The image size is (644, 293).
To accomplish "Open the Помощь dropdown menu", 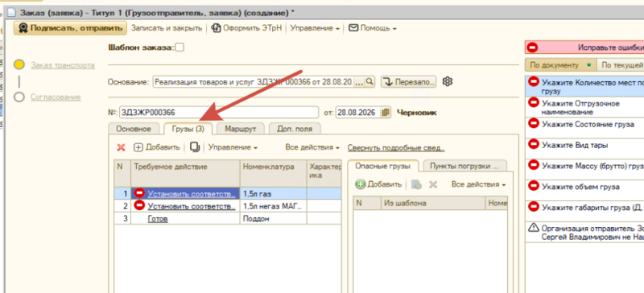I will pos(373,28).
